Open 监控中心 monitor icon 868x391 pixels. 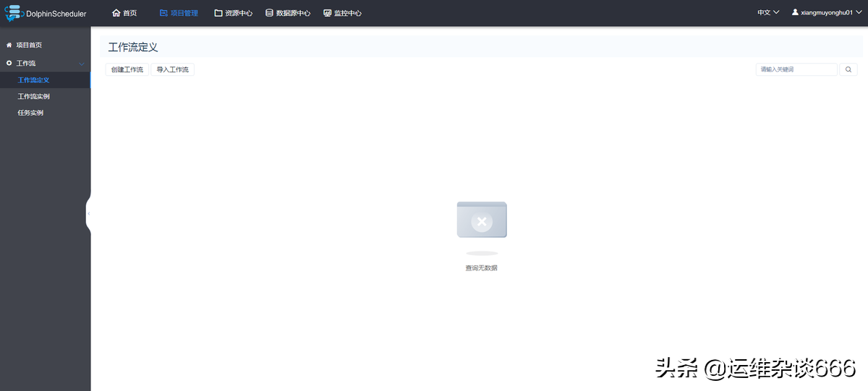(328, 13)
